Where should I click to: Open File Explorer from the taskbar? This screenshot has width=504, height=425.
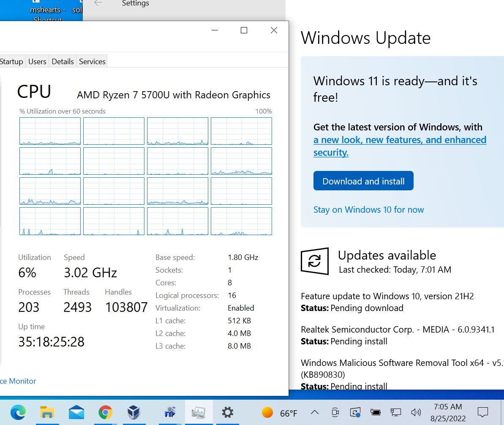(47, 412)
